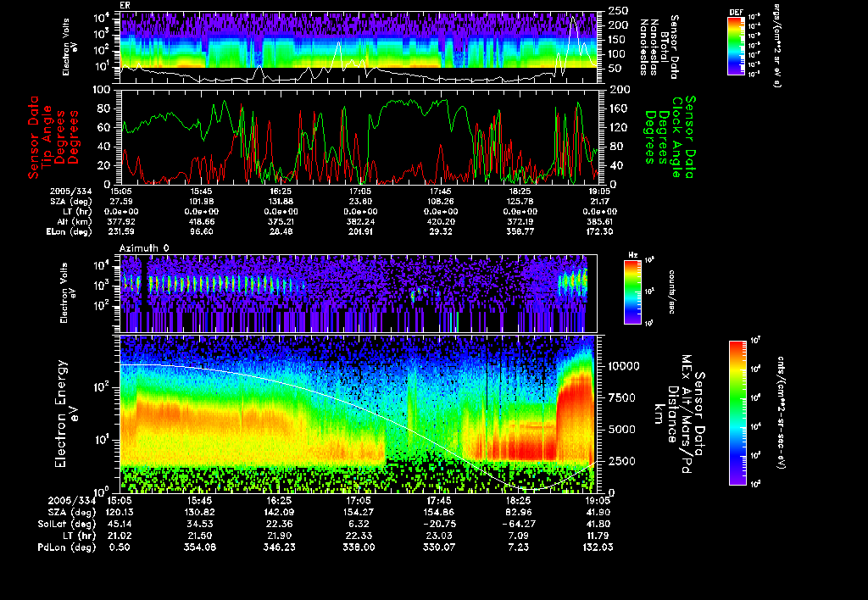This screenshot has height=600, width=868.
Task: Click the DEF rainbow color bar
Action: coord(736,46)
